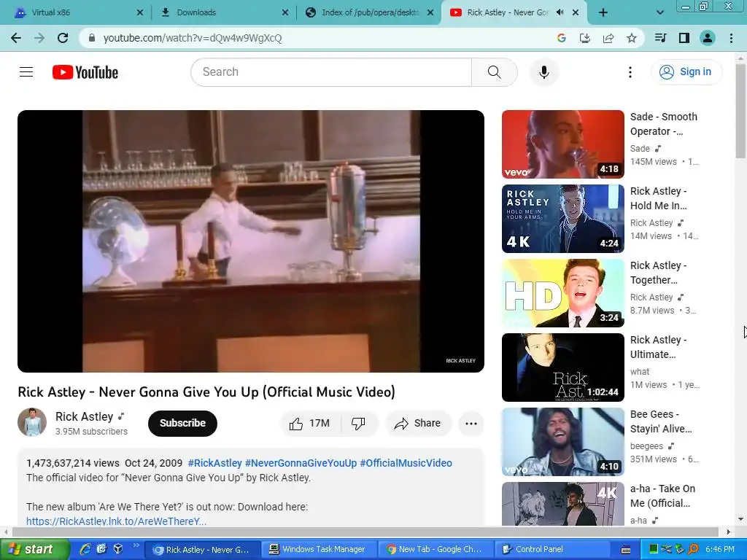Open Sade Smooth Operator thumbnail
This screenshot has height=560, width=747.
(562, 144)
